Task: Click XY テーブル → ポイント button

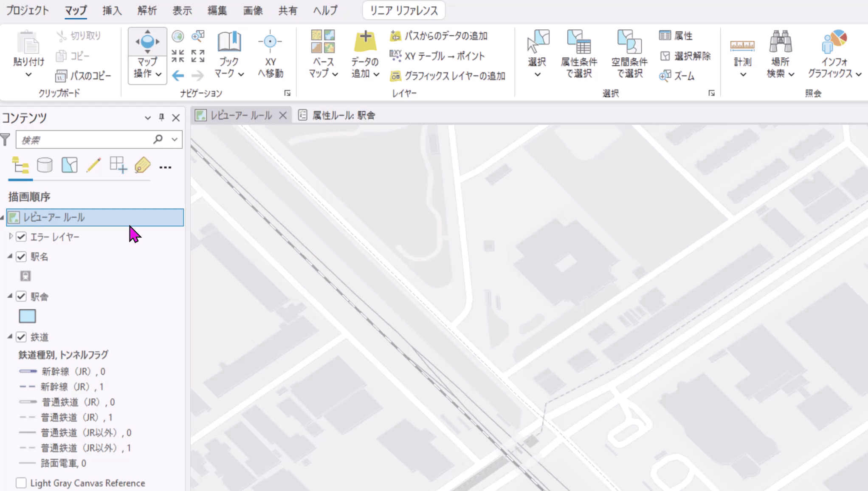Action: [x=437, y=56]
